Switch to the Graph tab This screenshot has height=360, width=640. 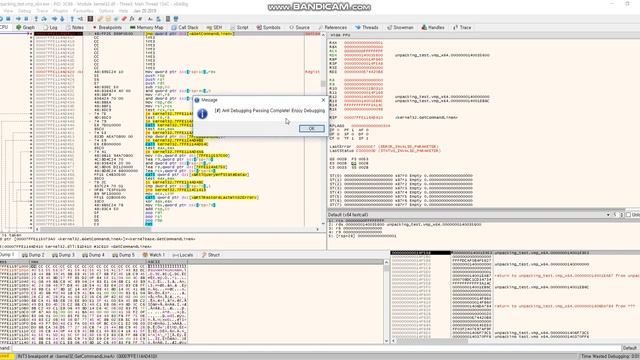[25, 27]
